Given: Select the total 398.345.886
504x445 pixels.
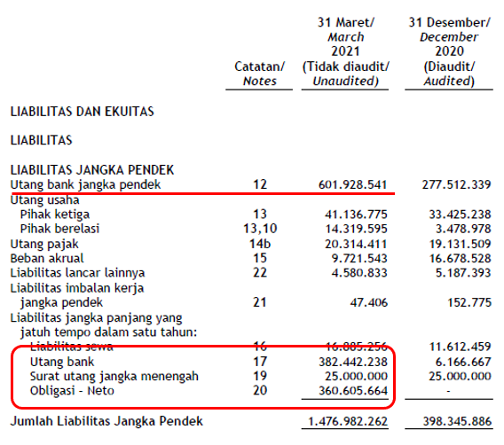Looking at the screenshot, I should pyautogui.click(x=457, y=421).
